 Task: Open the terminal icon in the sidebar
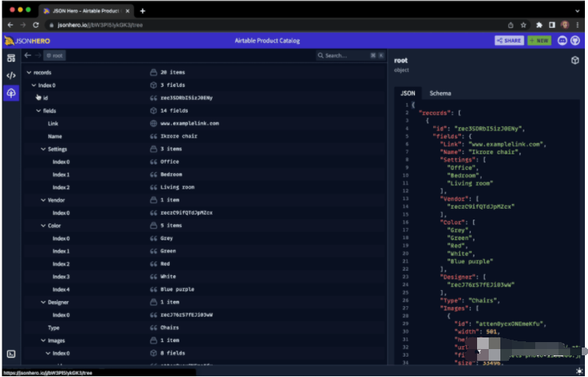(12, 354)
